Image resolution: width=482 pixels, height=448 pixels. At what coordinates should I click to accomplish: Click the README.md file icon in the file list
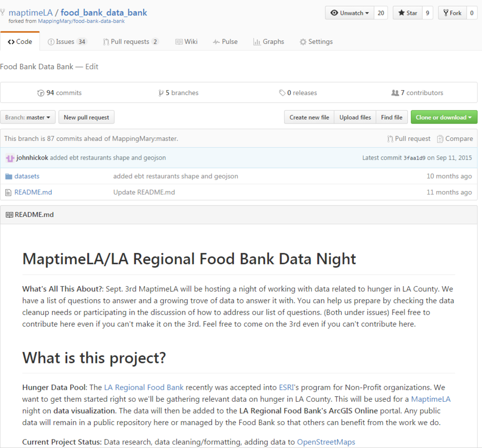[x=8, y=193]
